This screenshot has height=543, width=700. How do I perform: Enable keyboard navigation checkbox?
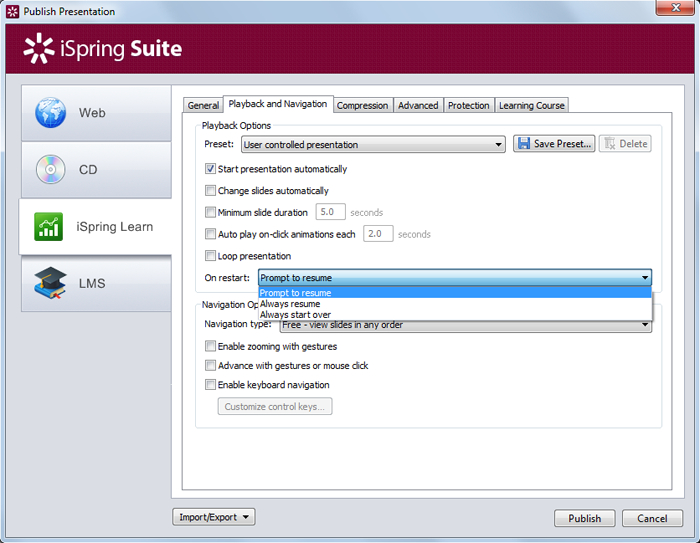(210, 384)
